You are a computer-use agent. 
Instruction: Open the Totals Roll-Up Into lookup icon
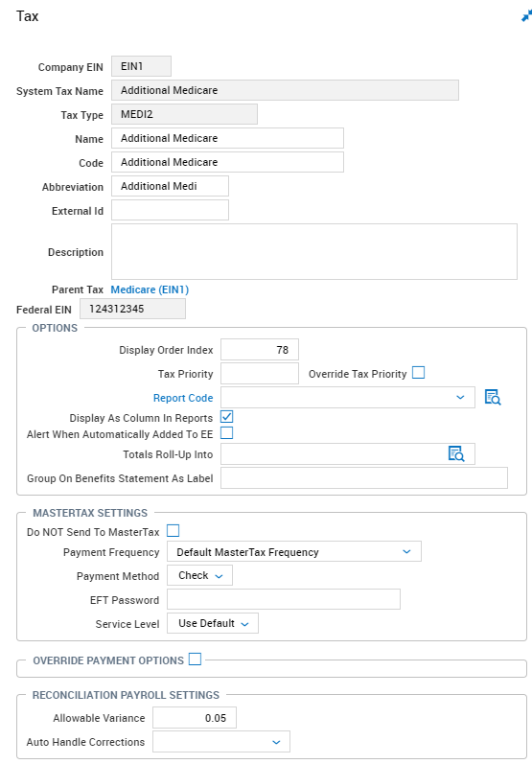[x=456, y=453]
